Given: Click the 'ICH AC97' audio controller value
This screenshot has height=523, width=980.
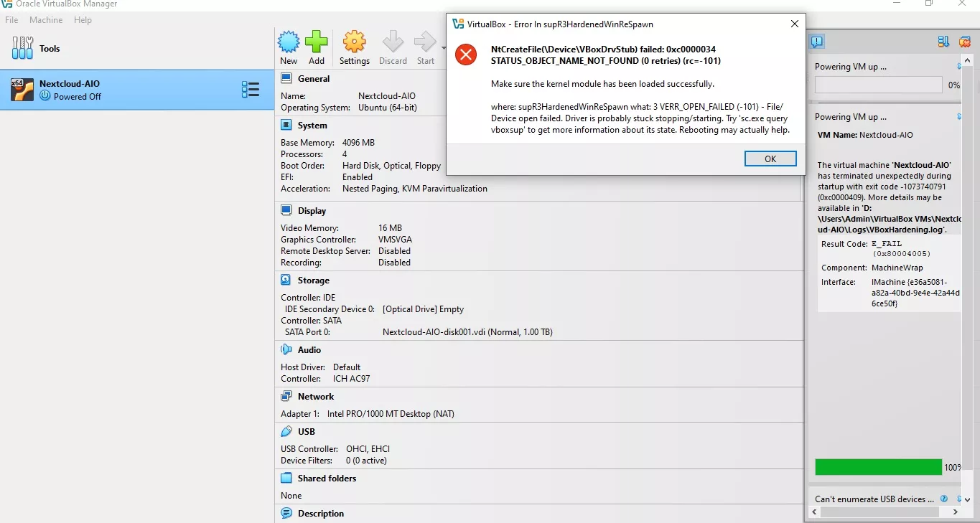Looking at the screenshot, I should click(351, 379).
